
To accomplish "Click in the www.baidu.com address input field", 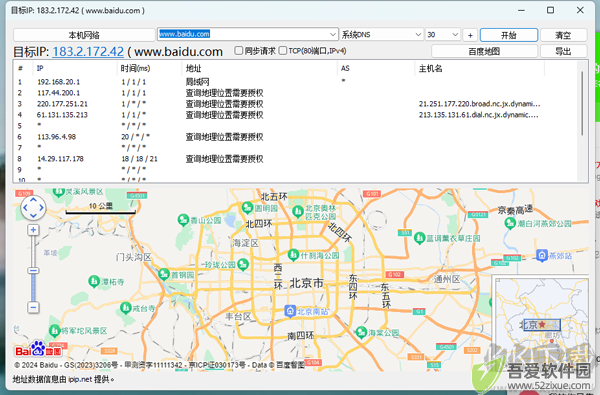I will 243,34.
